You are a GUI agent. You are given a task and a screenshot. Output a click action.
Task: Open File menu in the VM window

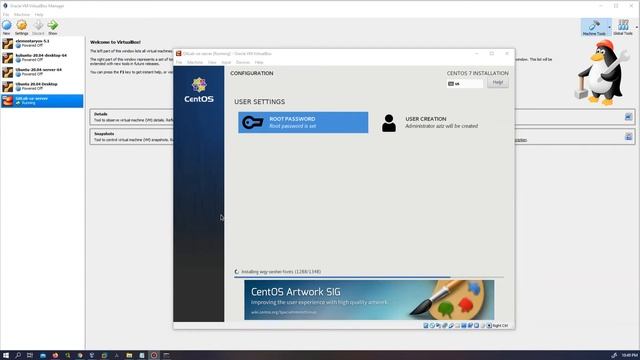coord(179,62)
